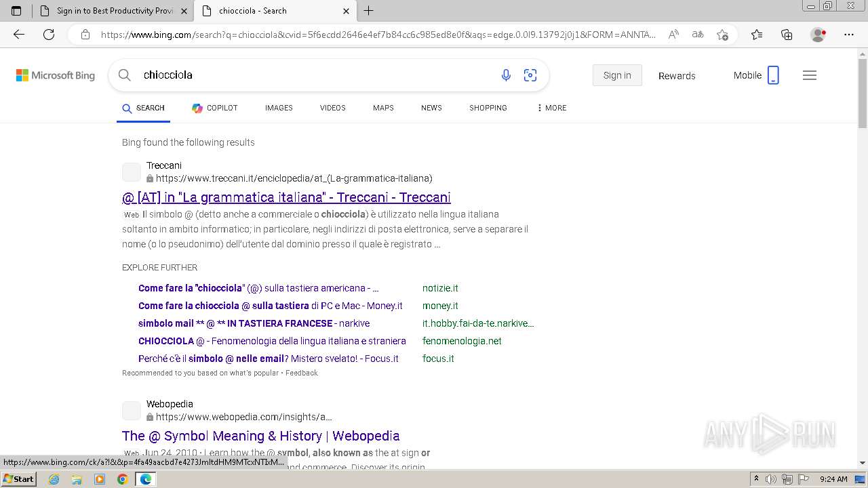Open Edge from taskbar

145,479
